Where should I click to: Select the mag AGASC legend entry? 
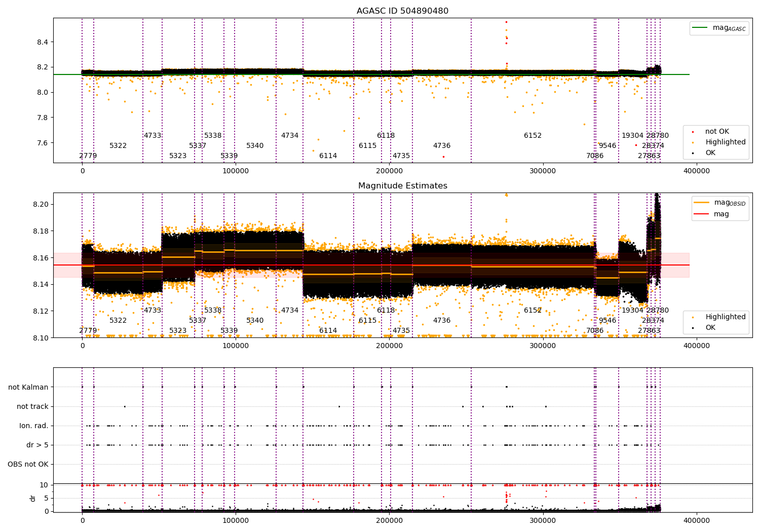(719, 28)
